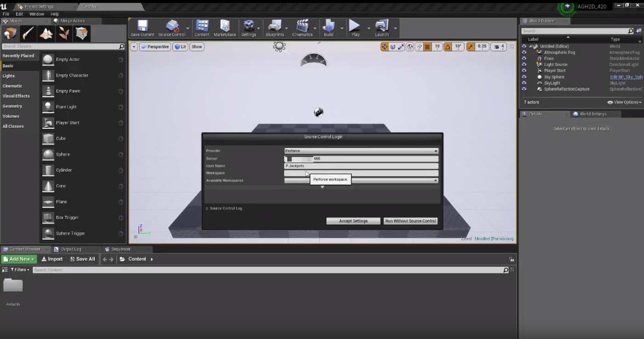
Task: Click Save All button
Action: click(x=82, y=259)
